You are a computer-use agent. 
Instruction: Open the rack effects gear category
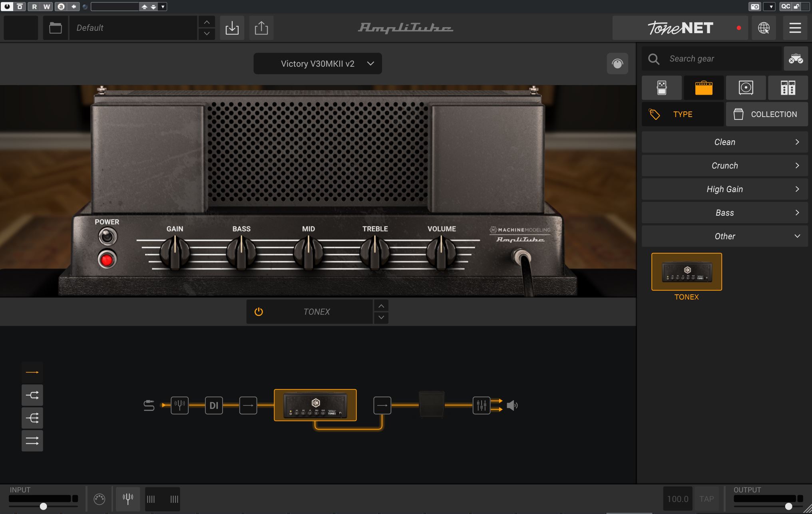pyautogui.click(x=788, y=87)
